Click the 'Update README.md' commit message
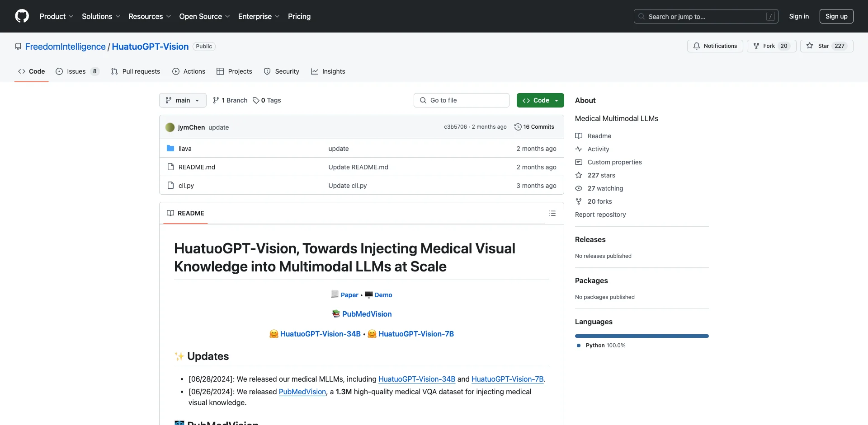This screenshot has height=425, width=868. click(x=359, y=167)
